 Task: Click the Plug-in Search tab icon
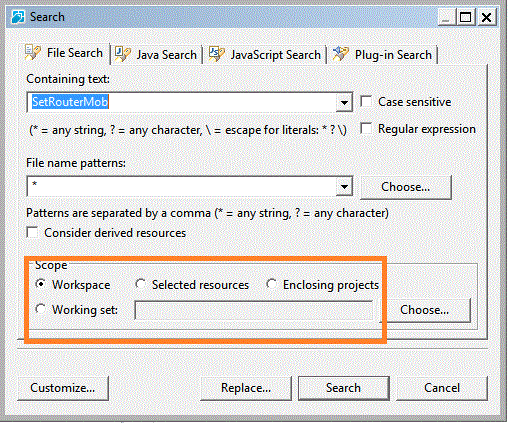(x=341, y=54)
